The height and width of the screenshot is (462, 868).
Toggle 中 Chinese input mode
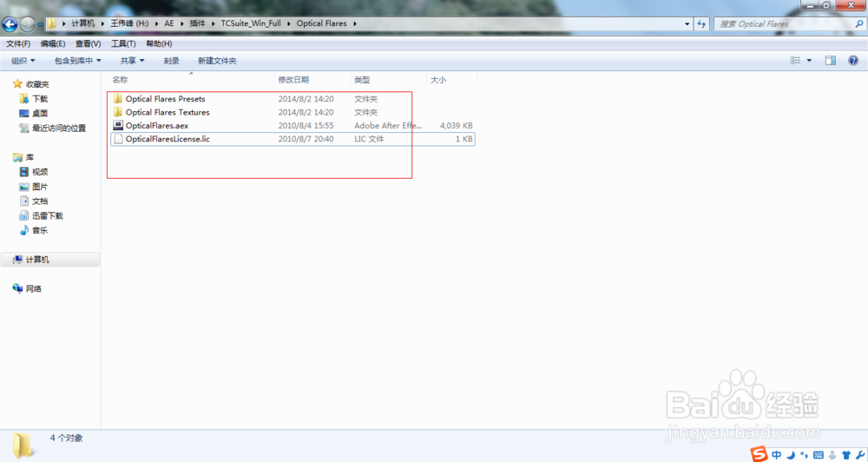coord(777,455)
